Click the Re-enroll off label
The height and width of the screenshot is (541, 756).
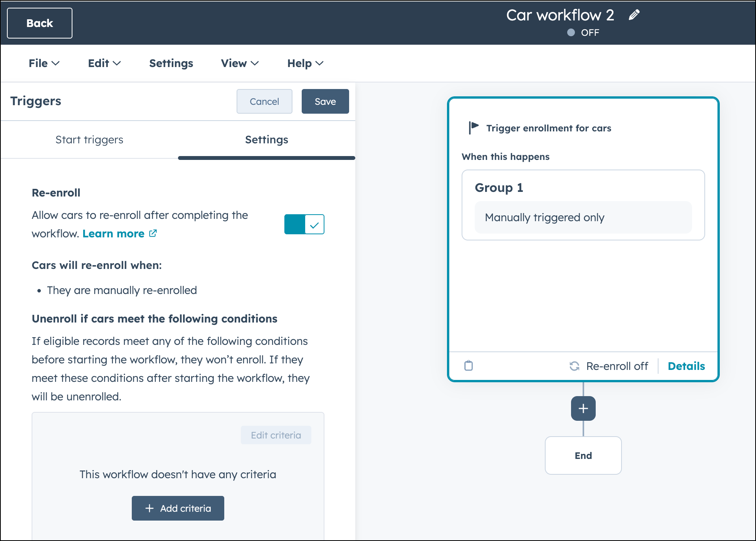617,366
